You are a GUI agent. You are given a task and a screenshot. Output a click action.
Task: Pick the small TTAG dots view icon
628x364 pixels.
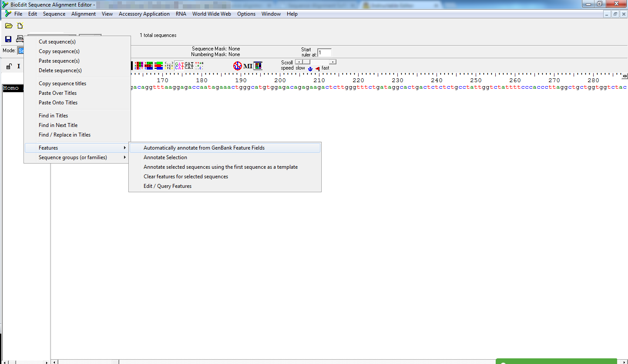tap(199, 66)
